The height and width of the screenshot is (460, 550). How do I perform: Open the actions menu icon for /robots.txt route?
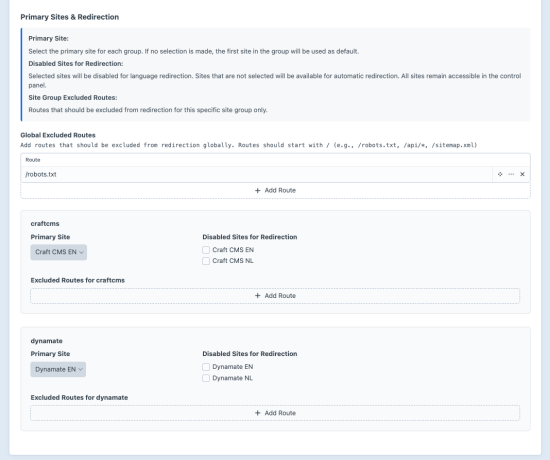[x=511, y=174]
